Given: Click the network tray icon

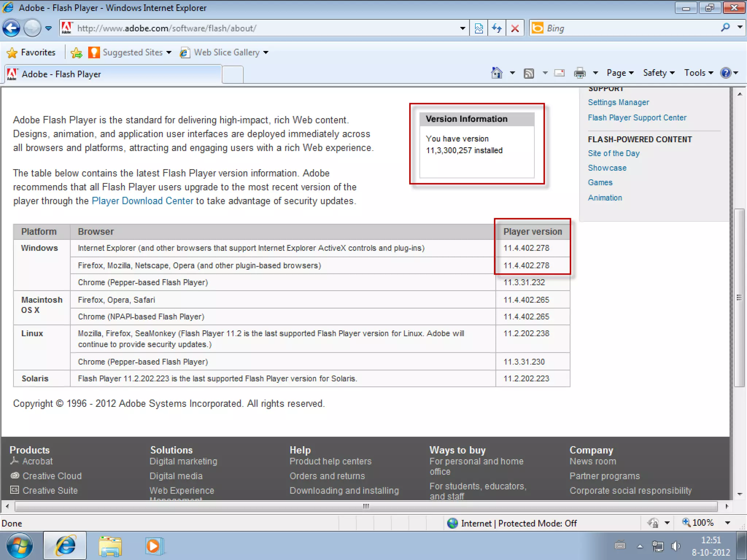Looking at the screenshot, I should [658, 546].
